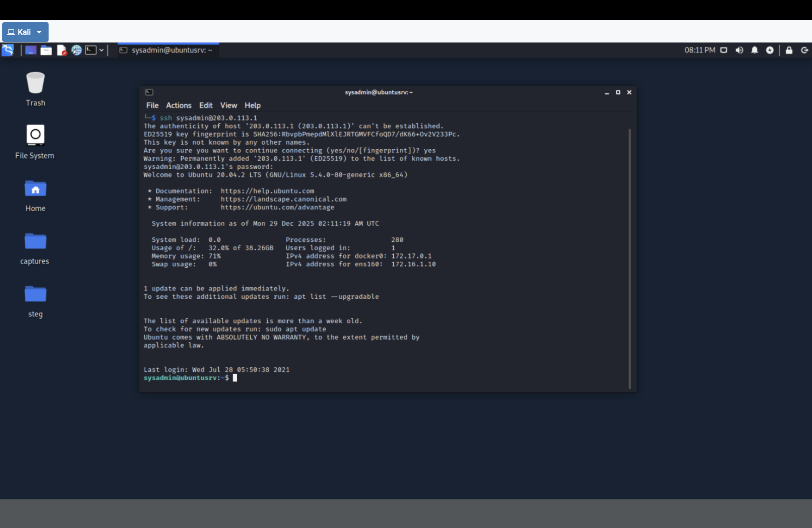Open the text editor panel icon
812x528 pixels.
pyautogui.click(x=62, y=50)
